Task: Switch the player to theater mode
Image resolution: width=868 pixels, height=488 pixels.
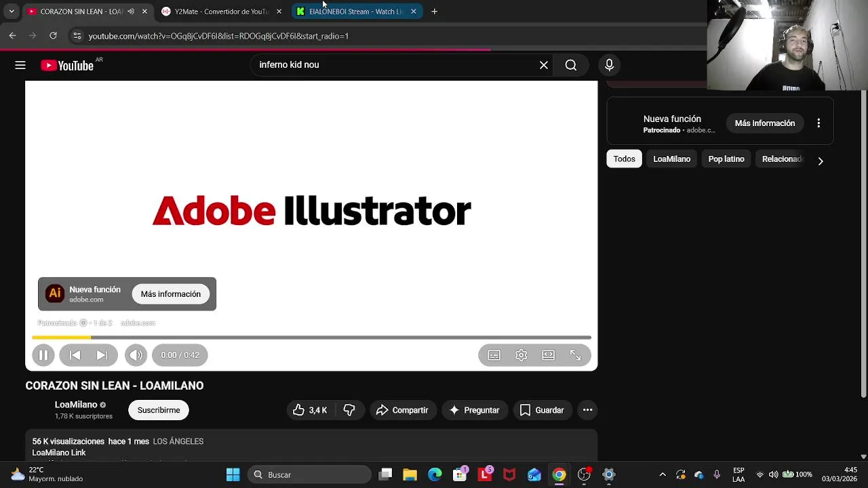Action: tap(548, 355)
